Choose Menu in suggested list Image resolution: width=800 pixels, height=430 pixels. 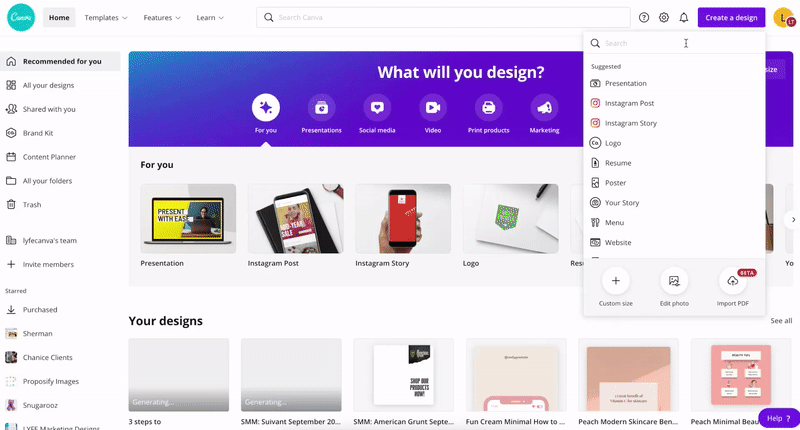[674, 222]
